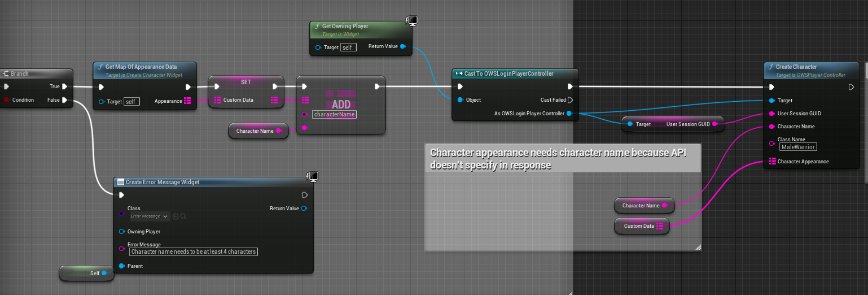Click the Object pin on the Cast node

[460, 100]
